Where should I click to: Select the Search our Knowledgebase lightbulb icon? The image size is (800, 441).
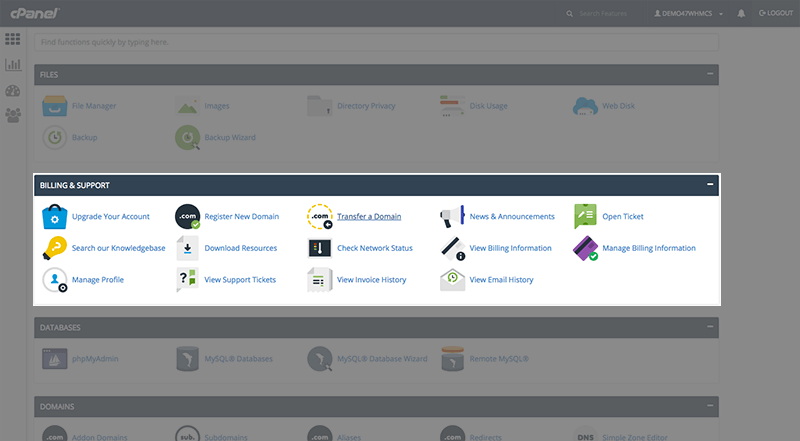tap(54, 248)
